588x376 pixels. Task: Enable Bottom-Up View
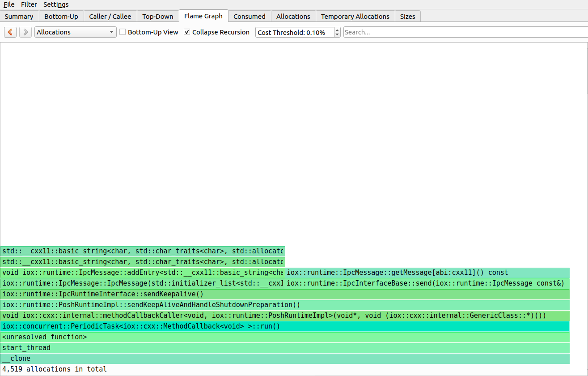(122, 32)
